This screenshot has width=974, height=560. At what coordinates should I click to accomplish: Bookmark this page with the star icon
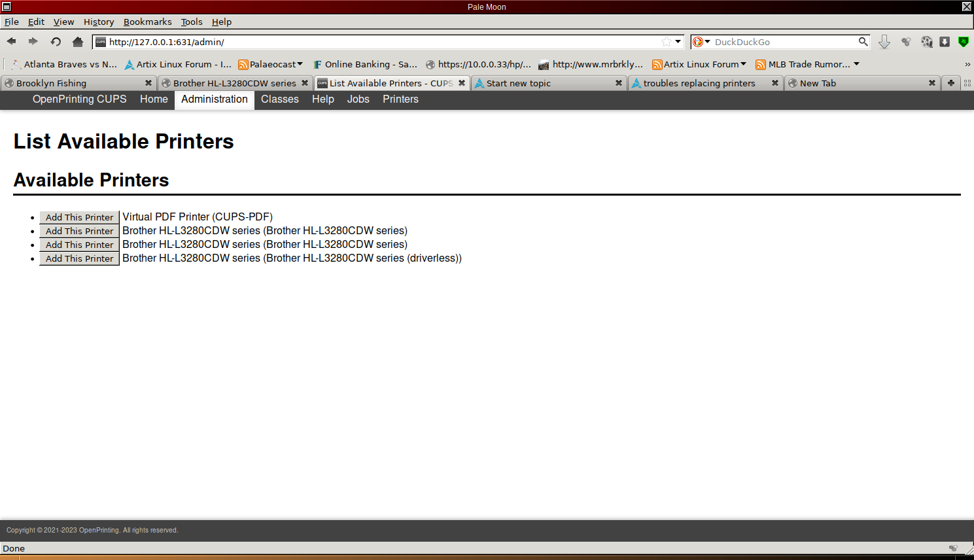[666, 42]
